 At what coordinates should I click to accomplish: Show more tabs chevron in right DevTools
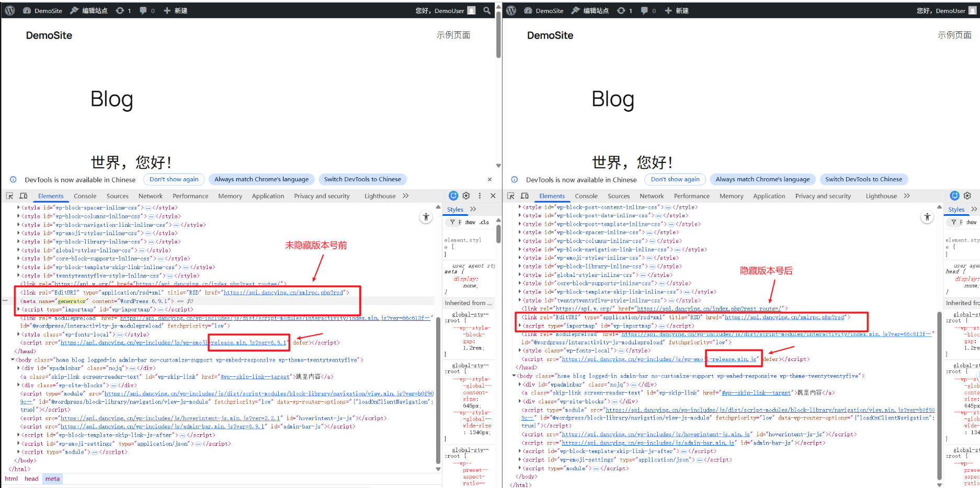[907, 196]
